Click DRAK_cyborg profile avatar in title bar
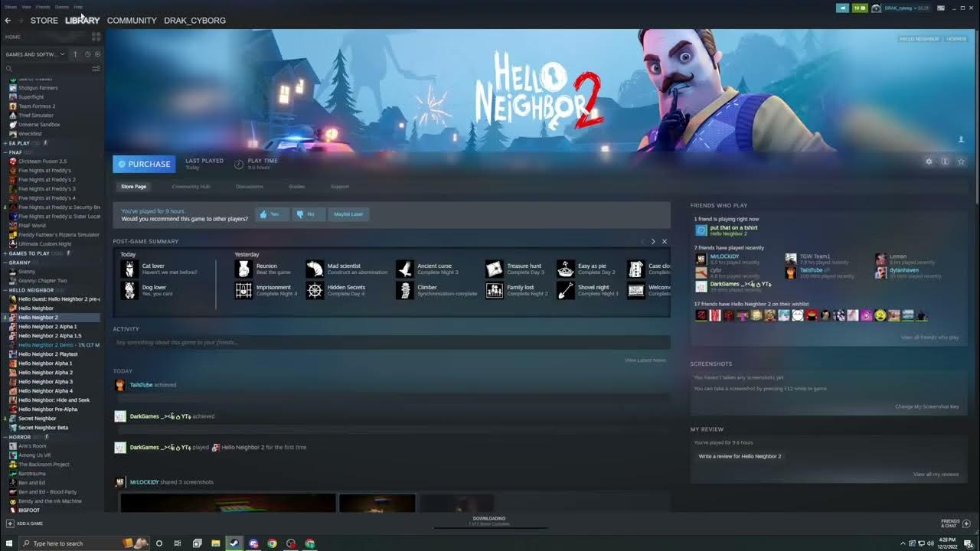This screenshot has width=980, height=551. tap(876, 8)
